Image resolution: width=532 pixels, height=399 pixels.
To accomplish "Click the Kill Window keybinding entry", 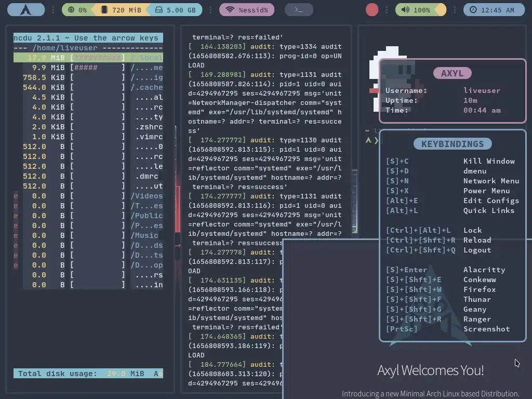I will click(489, 161).
